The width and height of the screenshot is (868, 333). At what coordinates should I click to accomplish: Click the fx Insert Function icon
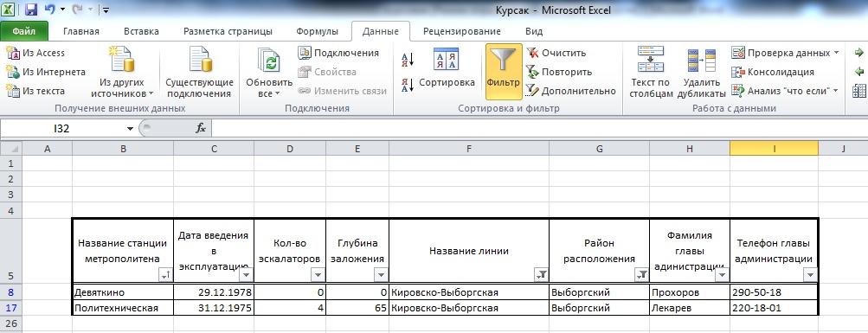tap(201, 128)
